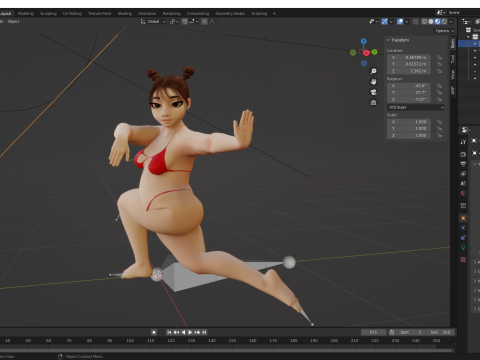
Task: Open the Scripting workspace tab
Action: 259,14
